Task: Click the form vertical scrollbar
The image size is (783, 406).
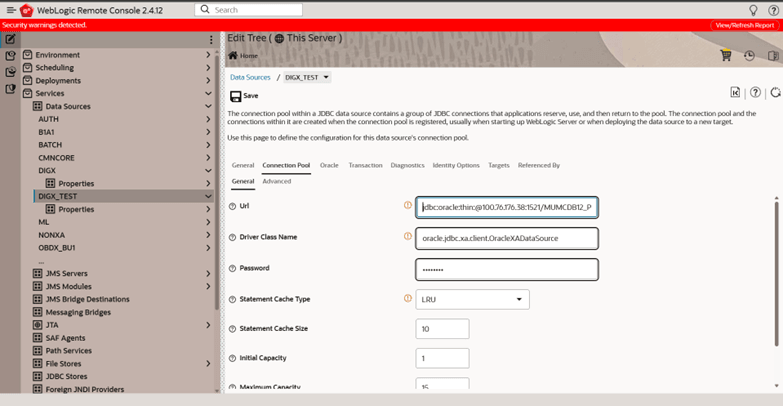Action: [777, 272]
